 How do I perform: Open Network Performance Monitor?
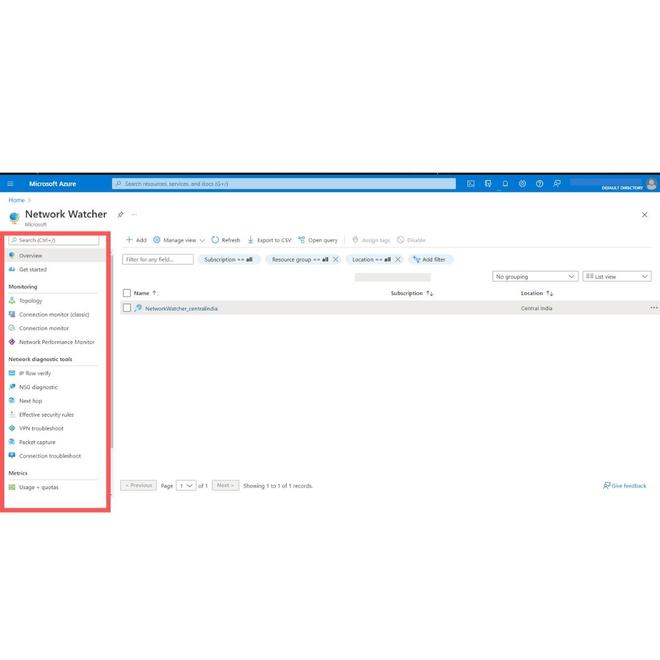point(56,342)
